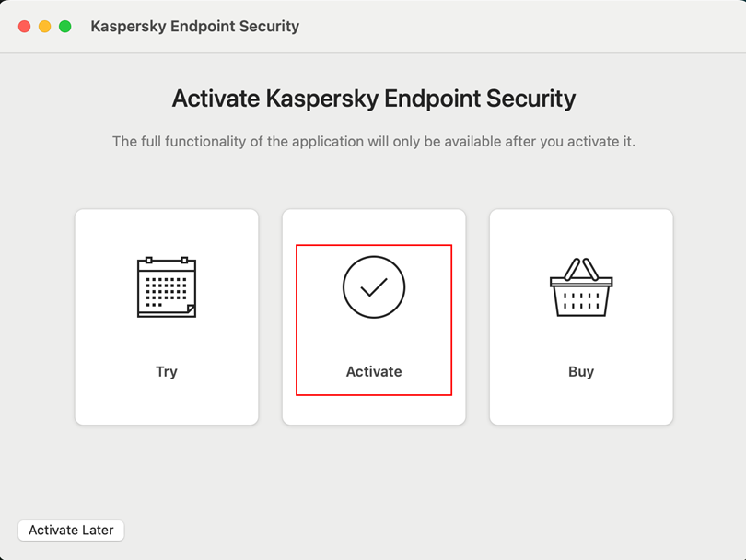Click the white space above the calendar icon
Image resolution: width=746 pixels, height=560 pixels.
click(x=167, y=230)
